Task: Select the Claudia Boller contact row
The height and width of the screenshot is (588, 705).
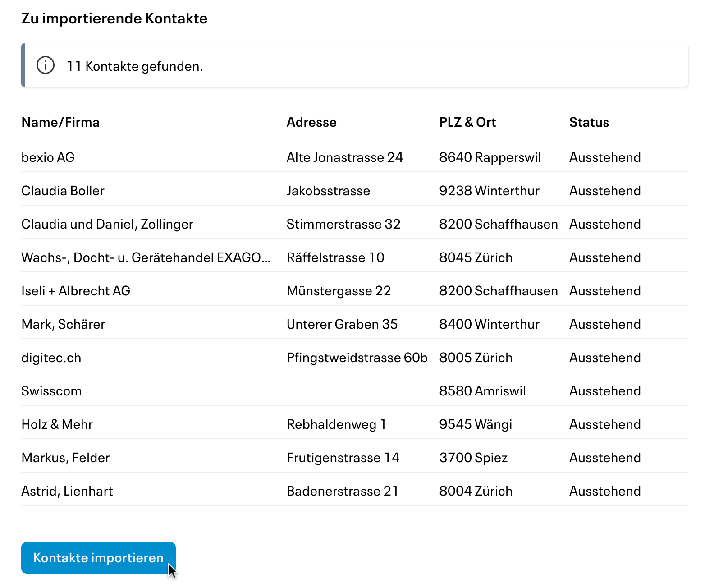Action: click(x=63, y=190)
